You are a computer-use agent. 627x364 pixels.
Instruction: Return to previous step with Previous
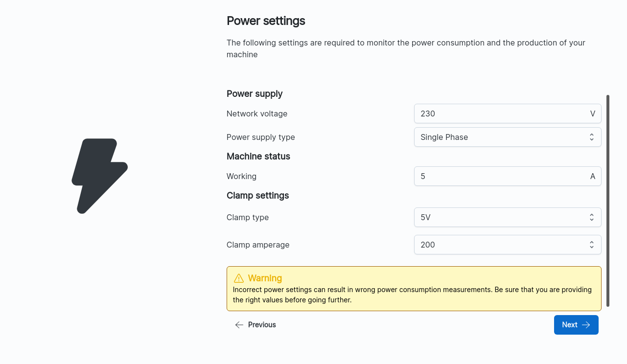(x=255, y=325)
